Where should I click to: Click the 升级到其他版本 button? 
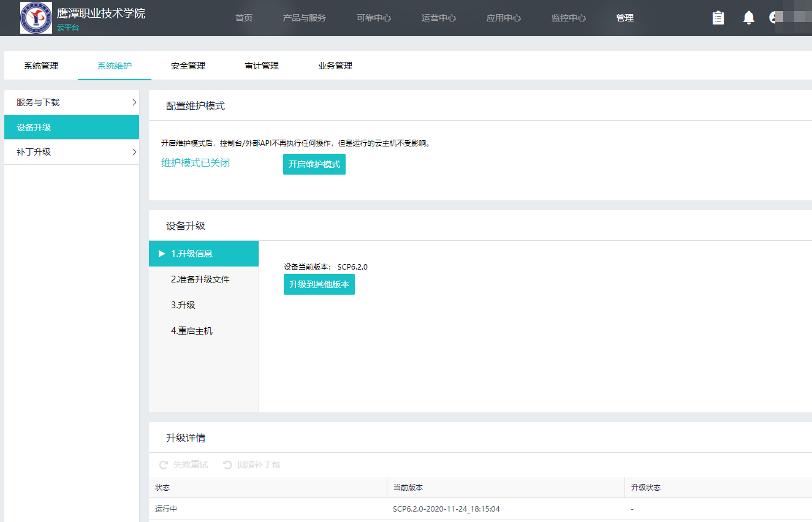tap(319, 284)
